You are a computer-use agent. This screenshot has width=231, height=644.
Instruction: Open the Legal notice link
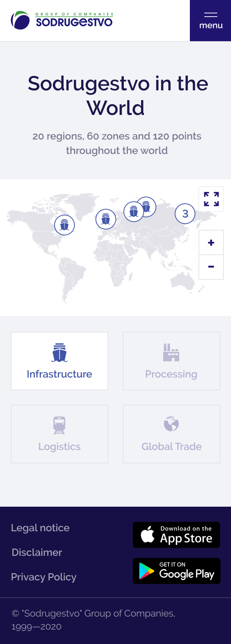[40, 528]
